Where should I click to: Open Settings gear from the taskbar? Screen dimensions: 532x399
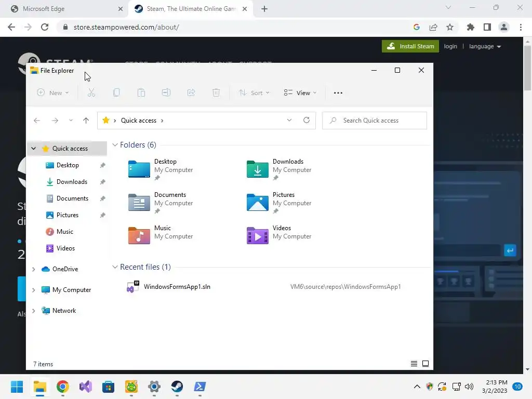point(154,387)
